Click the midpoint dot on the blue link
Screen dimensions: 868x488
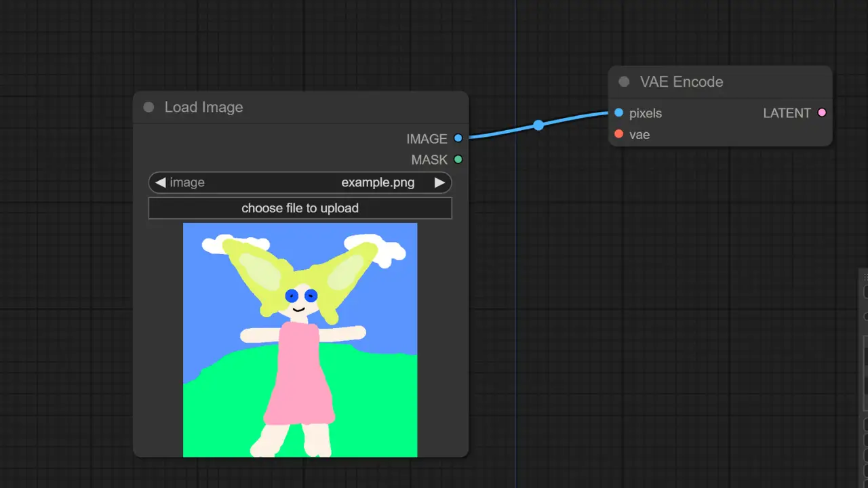538,125
